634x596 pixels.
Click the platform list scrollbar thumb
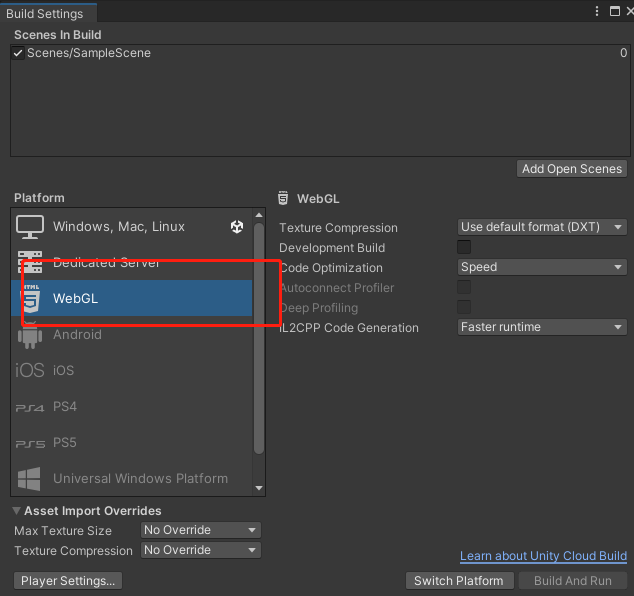pos(259,338)
